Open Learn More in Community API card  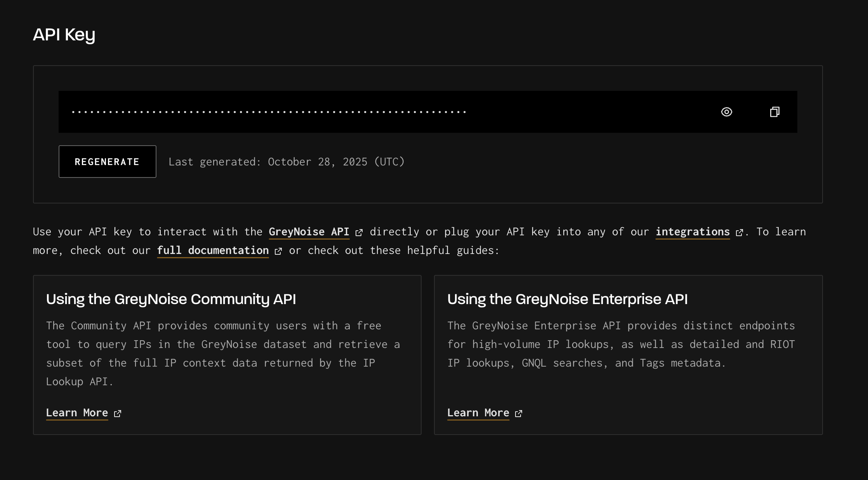(77, 413)
